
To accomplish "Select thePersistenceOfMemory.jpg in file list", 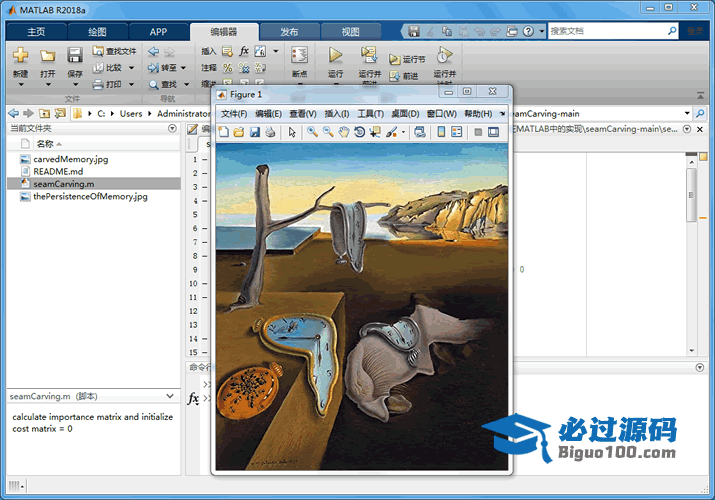I will click(90, 196).
